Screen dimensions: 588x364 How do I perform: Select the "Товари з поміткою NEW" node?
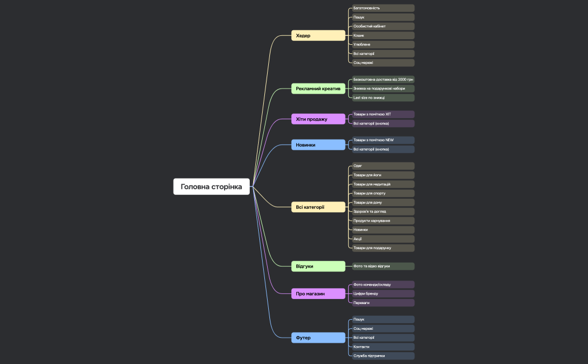click(383, 140)
